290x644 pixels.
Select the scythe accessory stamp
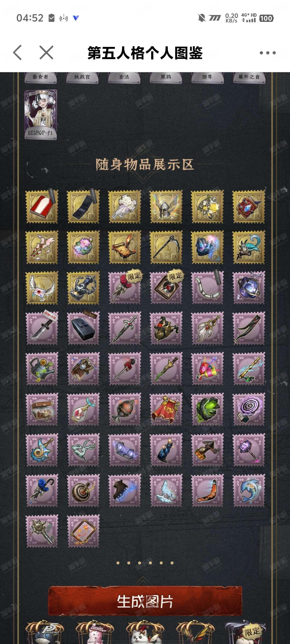point(166,247)
